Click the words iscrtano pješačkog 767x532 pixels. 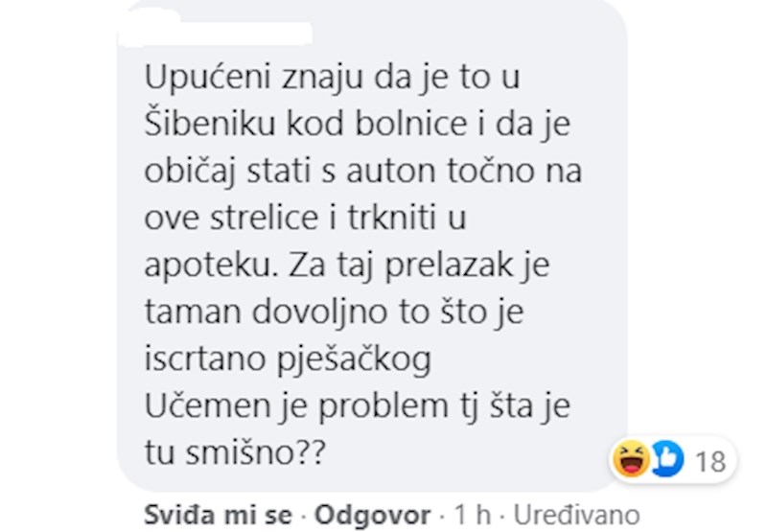click(288, 360)
